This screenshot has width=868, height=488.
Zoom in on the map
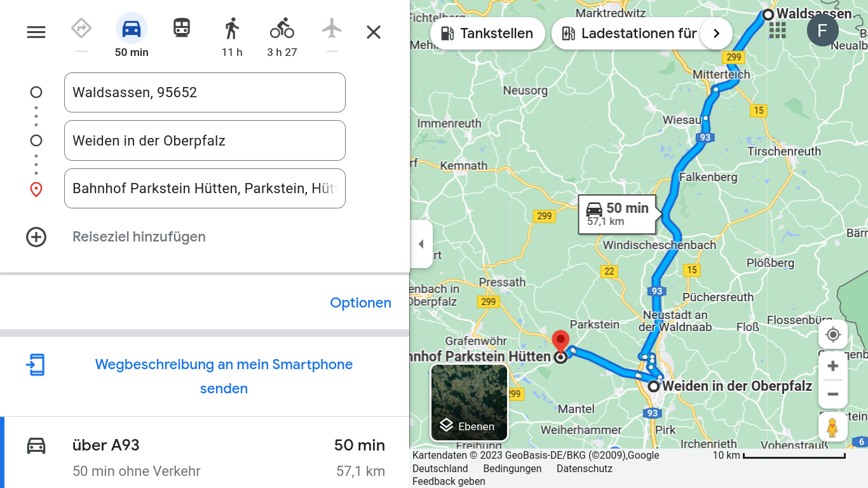(x=833, y=366)
